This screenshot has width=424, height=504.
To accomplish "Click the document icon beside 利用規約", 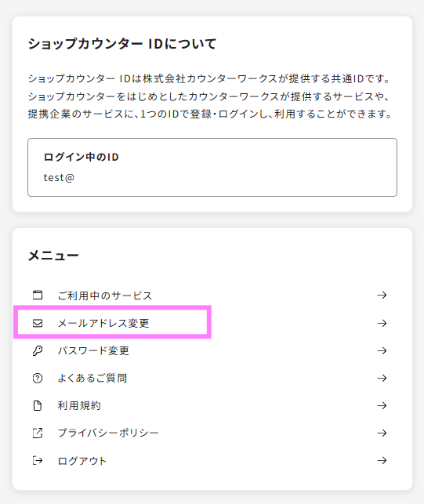I will [38, 406].
